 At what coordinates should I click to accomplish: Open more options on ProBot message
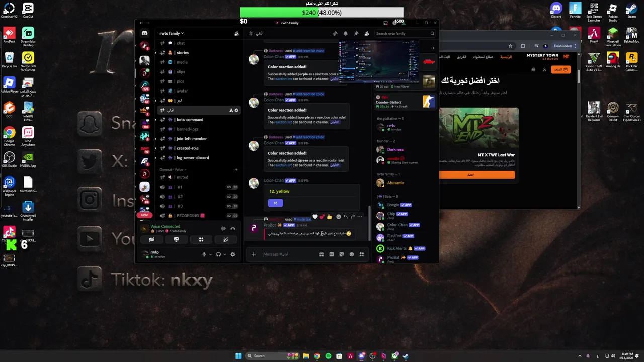[x=359, y=217]
